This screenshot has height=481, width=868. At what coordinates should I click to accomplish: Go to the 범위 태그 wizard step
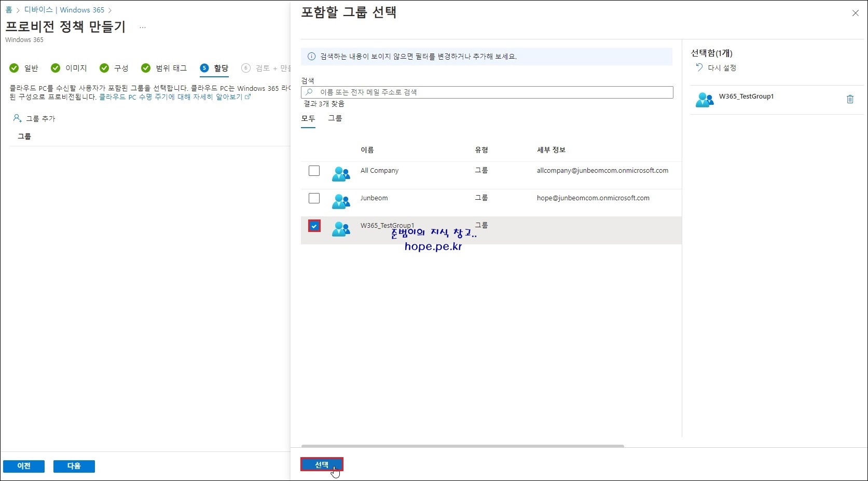(x=171, y=68)
